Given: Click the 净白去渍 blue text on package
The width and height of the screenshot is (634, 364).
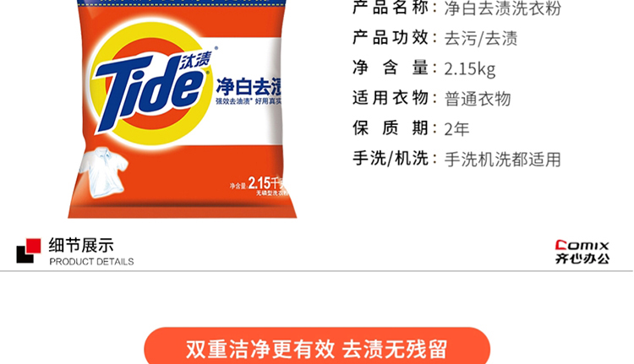Looking at the screenshot, I should (249, 86).
